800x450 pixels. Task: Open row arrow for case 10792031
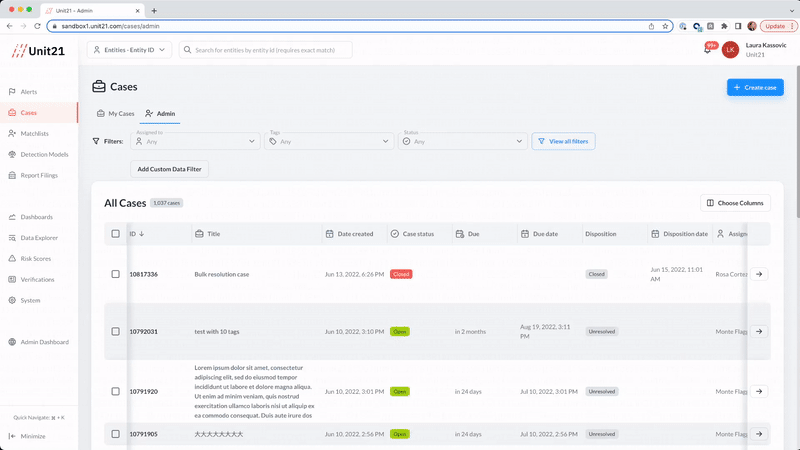pyautogui.click(x=759, y=332)
